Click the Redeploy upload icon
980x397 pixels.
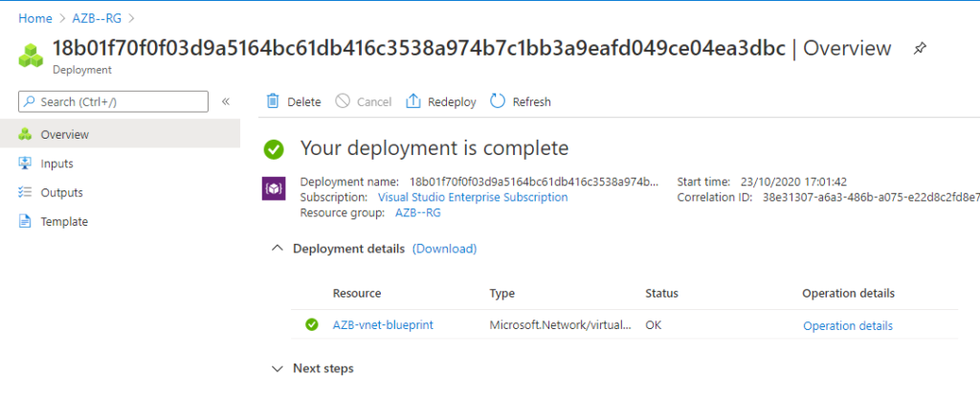[413, 101]
